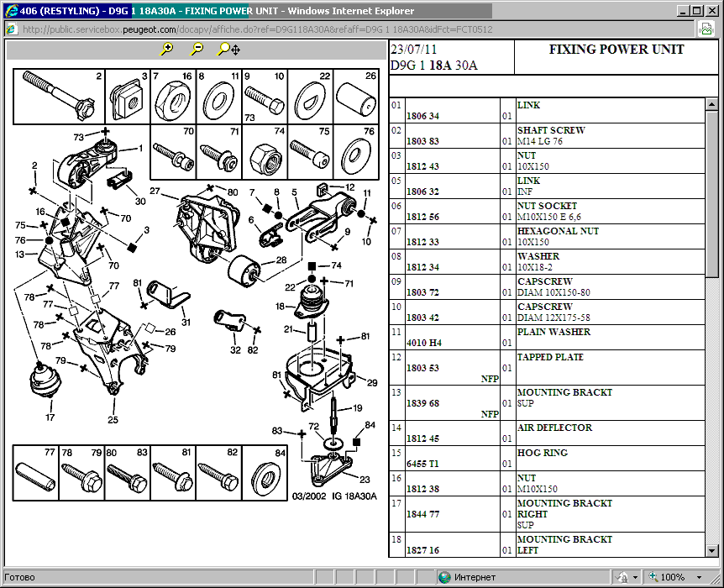Screen dimensions: 724x588
Task: Select part number 1803 83 shaft screw
Action: tap(422, 141)
